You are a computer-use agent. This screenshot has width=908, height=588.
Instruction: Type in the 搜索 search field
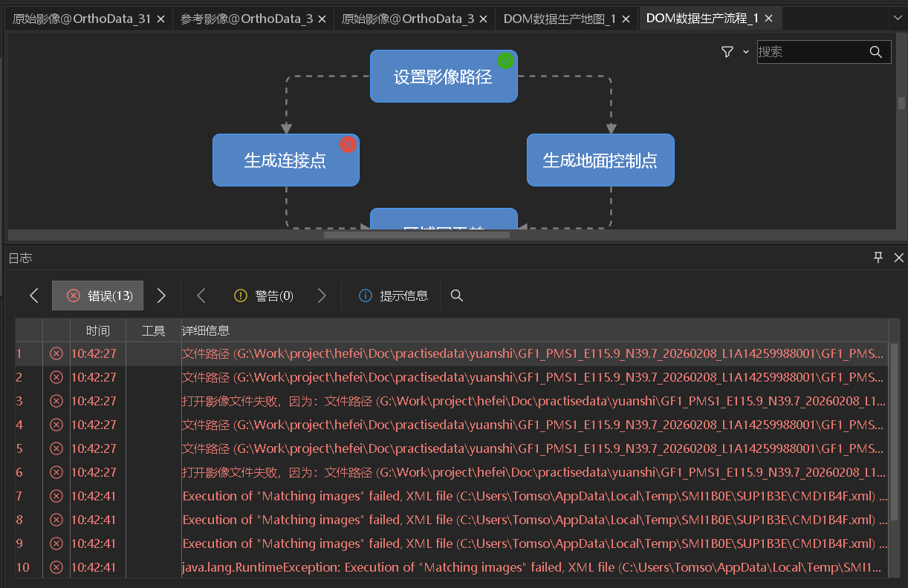tap(810, 52)
